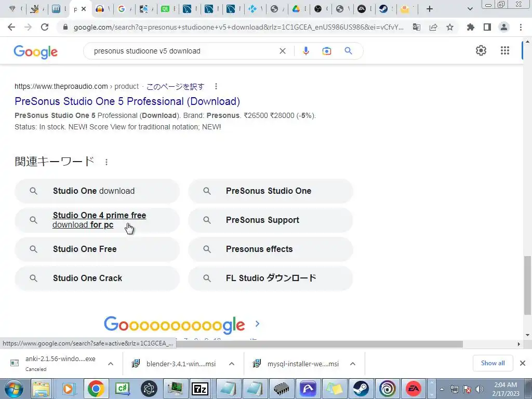Search related: PreSonus Studio One

(270, 191)
